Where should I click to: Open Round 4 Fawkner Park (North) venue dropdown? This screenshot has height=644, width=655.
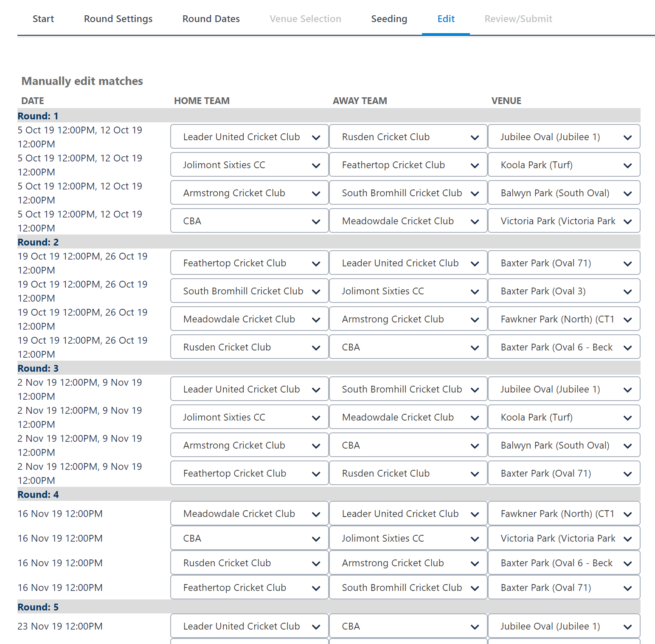coord(564,513)
